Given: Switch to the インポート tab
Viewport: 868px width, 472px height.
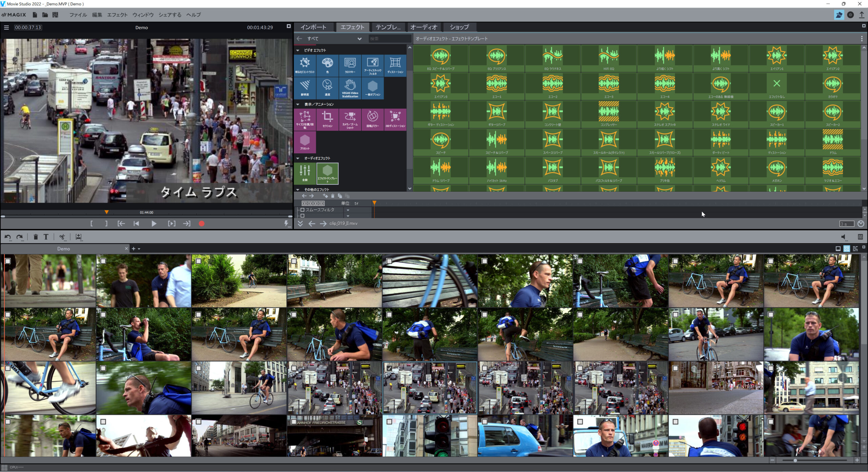Looking at the screenshot, I should click(x=313, y=27).
